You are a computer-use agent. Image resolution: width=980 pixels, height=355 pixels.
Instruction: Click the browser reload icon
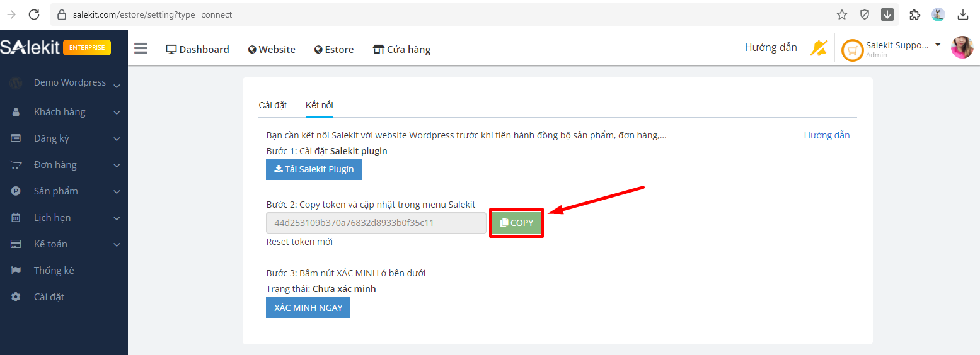click(34, 14)
